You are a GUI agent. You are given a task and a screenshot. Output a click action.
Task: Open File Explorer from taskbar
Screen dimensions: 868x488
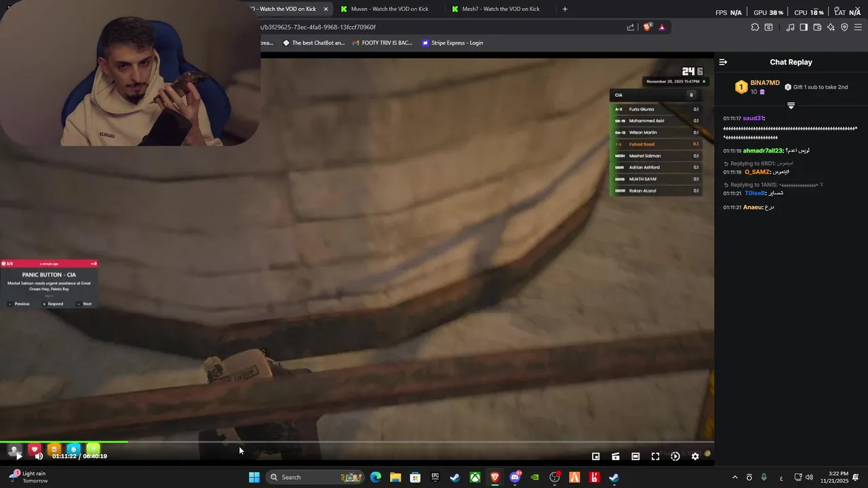(x=395, y=477)
